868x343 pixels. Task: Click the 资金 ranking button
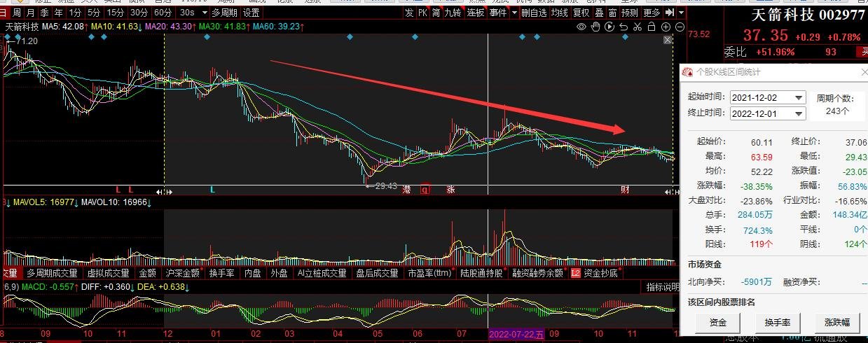pos(717,323)
